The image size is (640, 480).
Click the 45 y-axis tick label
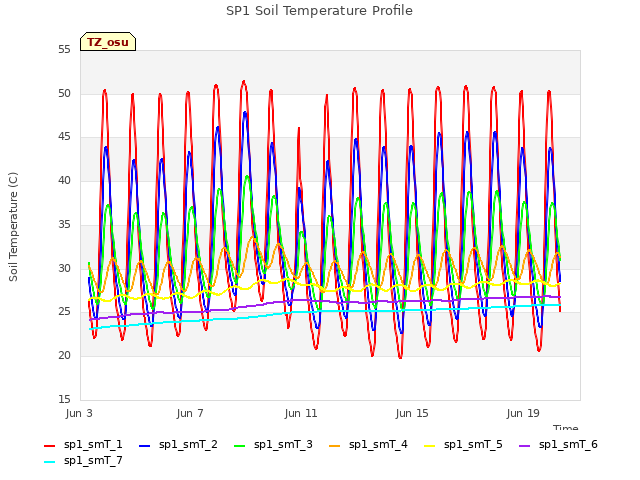64,137
